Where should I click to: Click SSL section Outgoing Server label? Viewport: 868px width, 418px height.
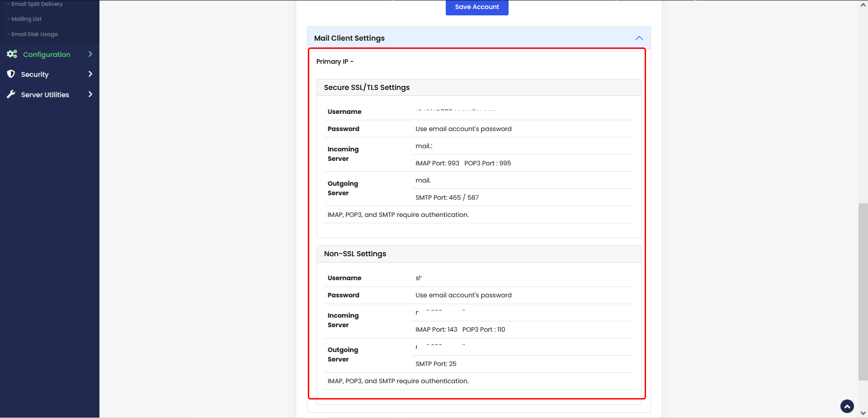343,188
